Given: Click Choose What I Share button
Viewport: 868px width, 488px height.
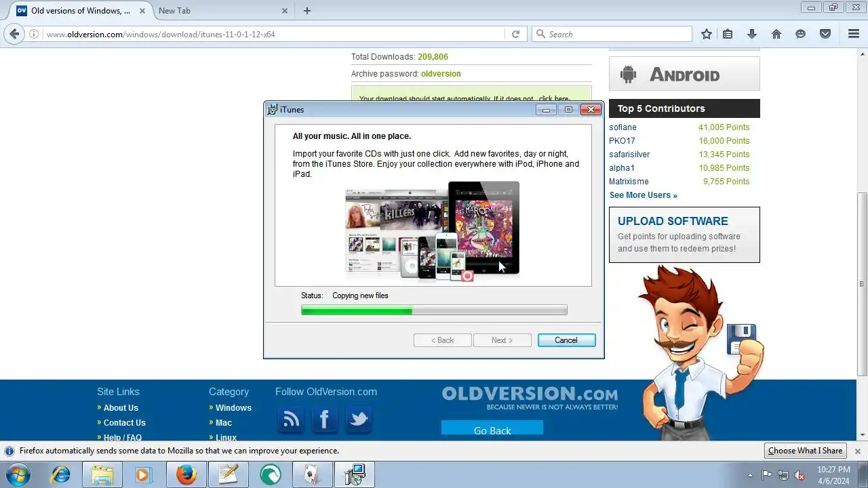Looking at the screenshot, I should pyautogui.click(x=805, y=451).
